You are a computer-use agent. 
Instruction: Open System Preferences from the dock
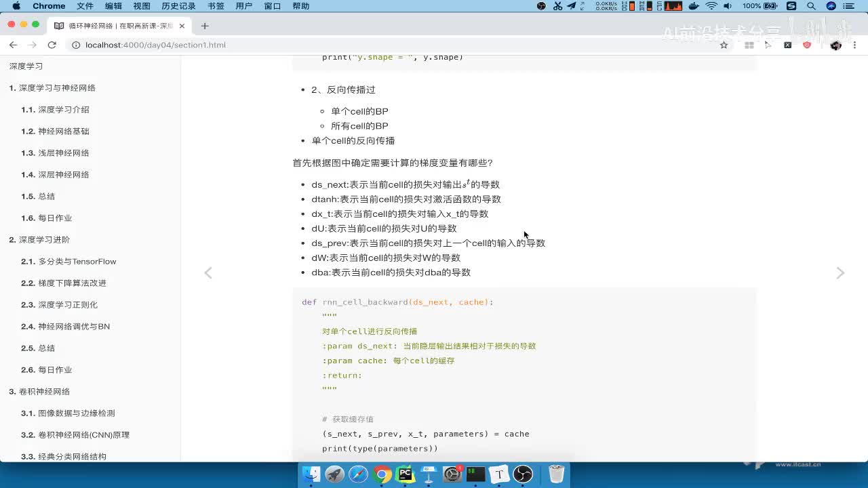coord(452,474)
